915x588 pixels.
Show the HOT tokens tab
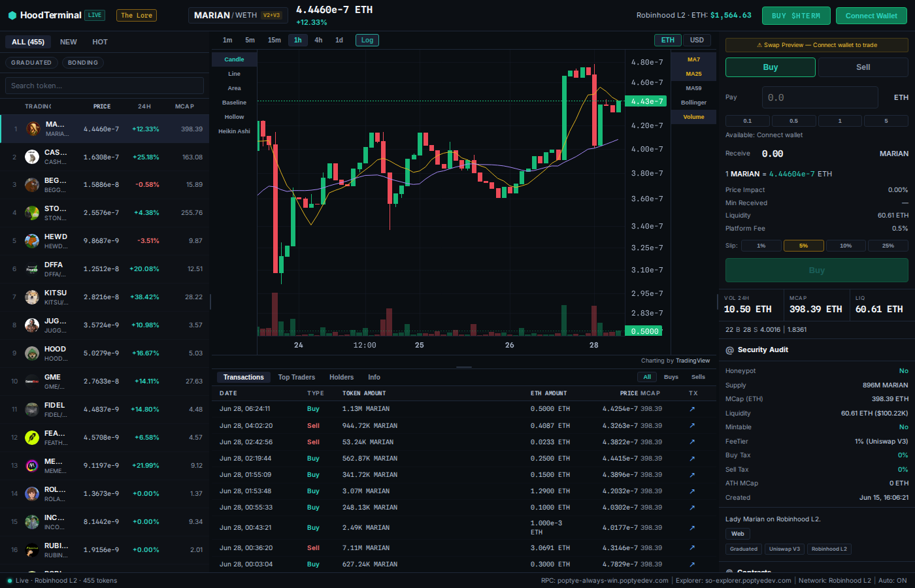point(100,42)
